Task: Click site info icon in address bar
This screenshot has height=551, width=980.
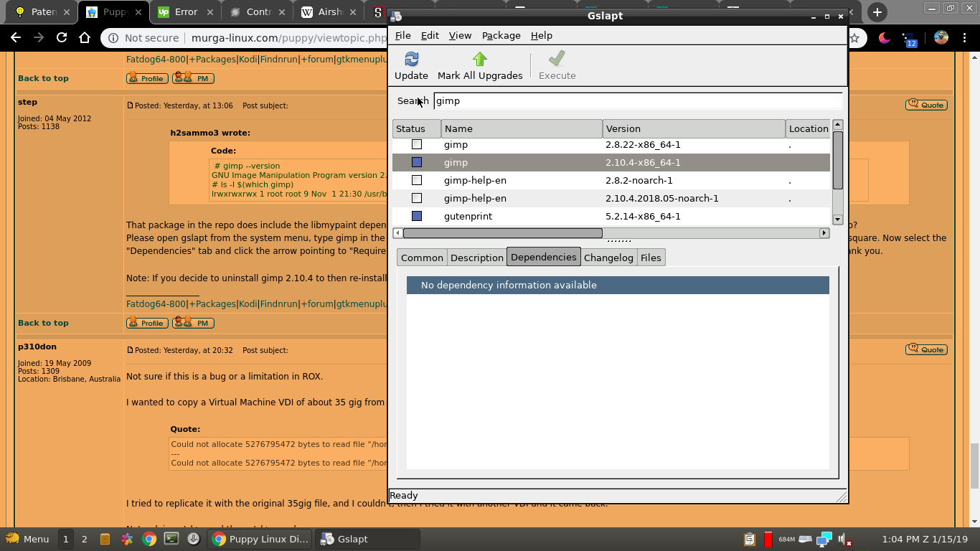Action: pyautogui.click(x=113, y=38)
